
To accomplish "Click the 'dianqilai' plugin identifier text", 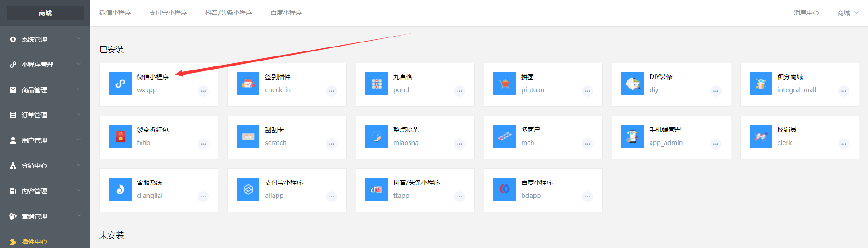I will (150, 196).
